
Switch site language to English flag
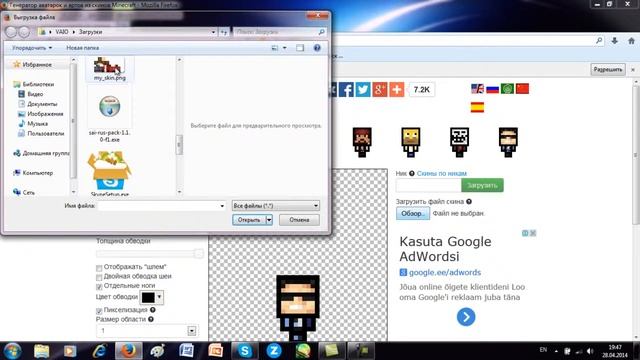coord(477,89)
